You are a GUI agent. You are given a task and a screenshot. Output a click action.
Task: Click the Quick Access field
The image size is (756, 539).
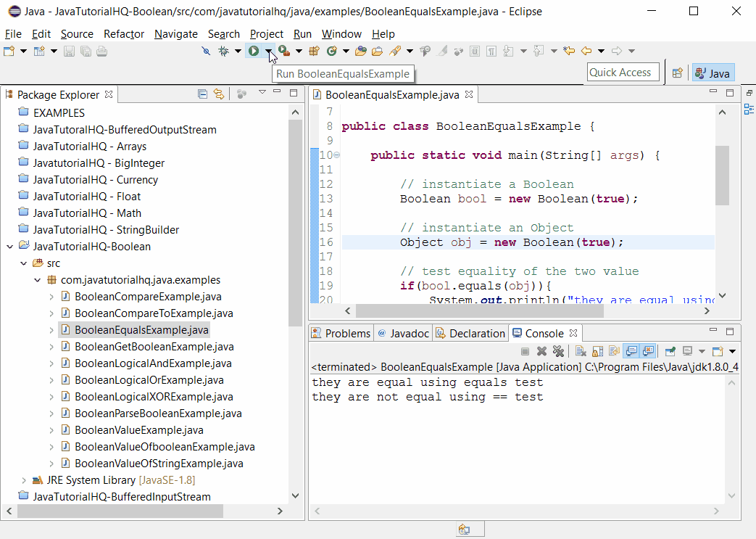tap(623, 73)
